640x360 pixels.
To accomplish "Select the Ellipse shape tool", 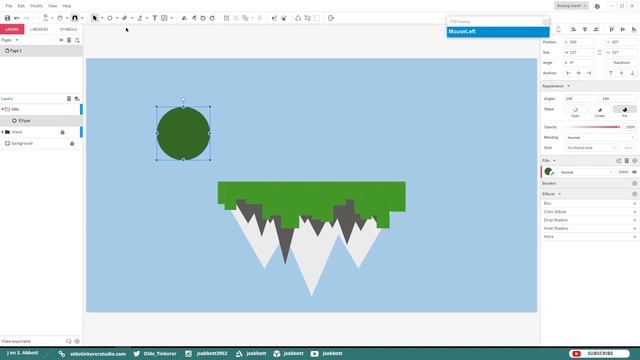I will pyautogui.click(x=110, y=18).
